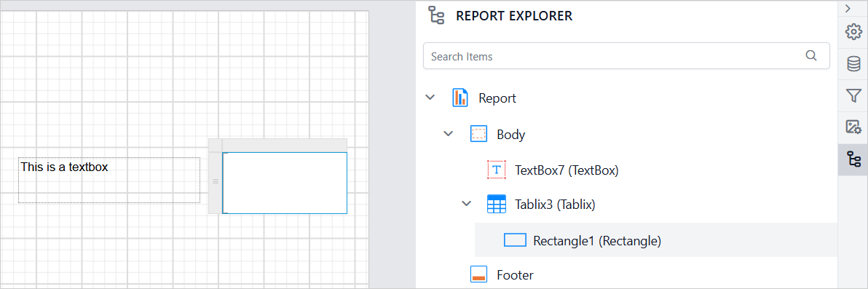Select the Body tree item
The image size is (868, 289).
pos(511,135)
